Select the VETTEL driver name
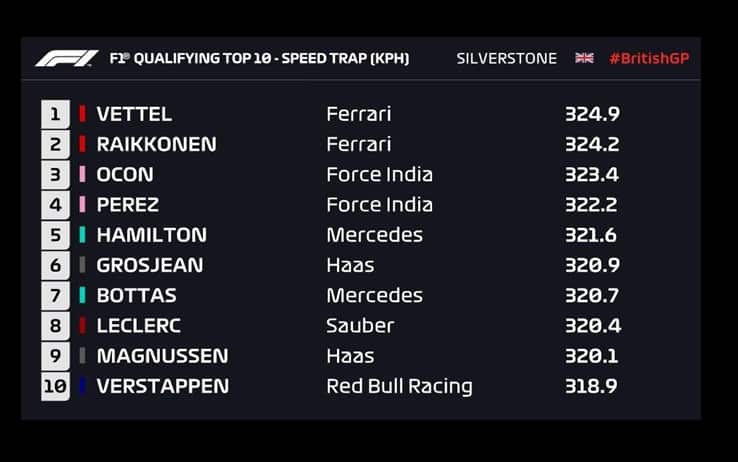Viewport: 738px width, 462px height. (134, 114)
